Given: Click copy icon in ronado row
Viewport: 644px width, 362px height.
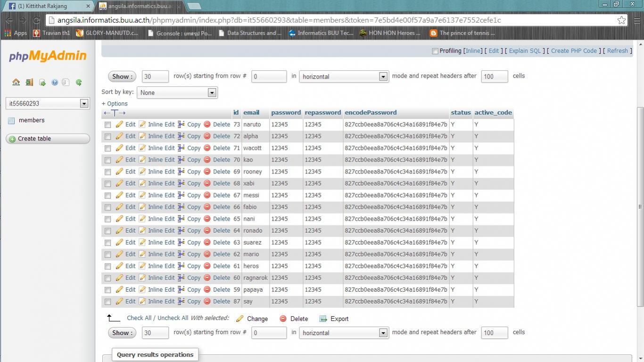Looking at the screenshot, I should coord(181,230).
